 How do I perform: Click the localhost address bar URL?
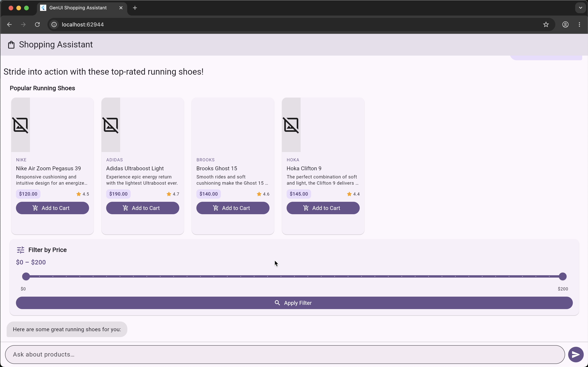tap(83, 24)
